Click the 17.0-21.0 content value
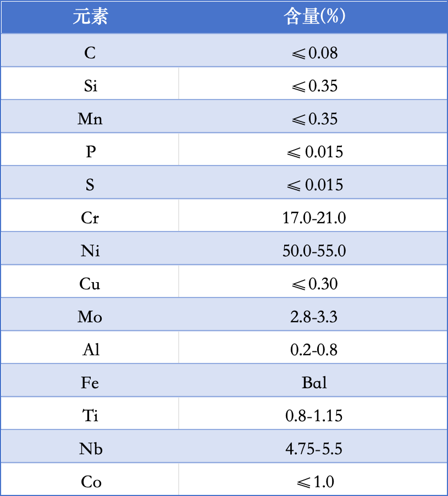Screen dimensions: 448x496 [x=314, y=218]
